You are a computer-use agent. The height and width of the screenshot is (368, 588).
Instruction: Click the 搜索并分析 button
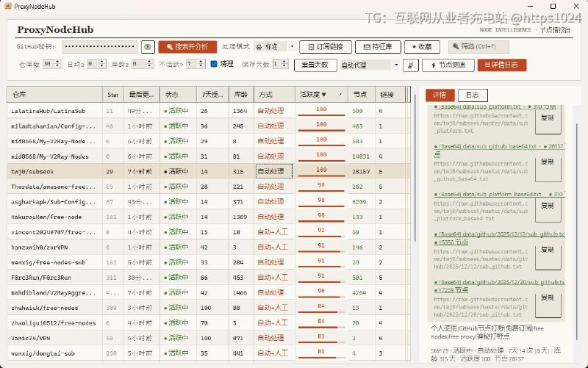coord(187,47)
